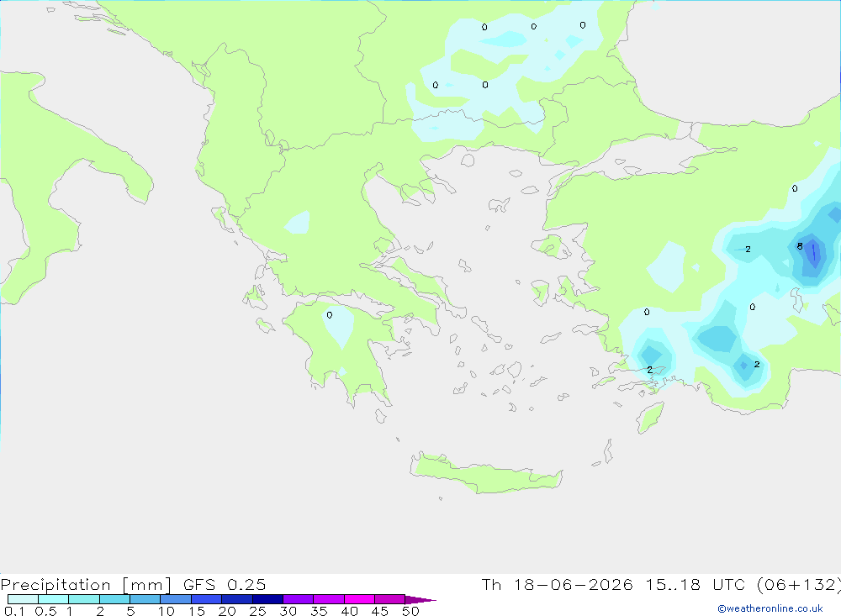The height and width of the screenshot is (616, 841).
Task: Click the darkest blue rain cell in Turkey
Action: point(814,252)
